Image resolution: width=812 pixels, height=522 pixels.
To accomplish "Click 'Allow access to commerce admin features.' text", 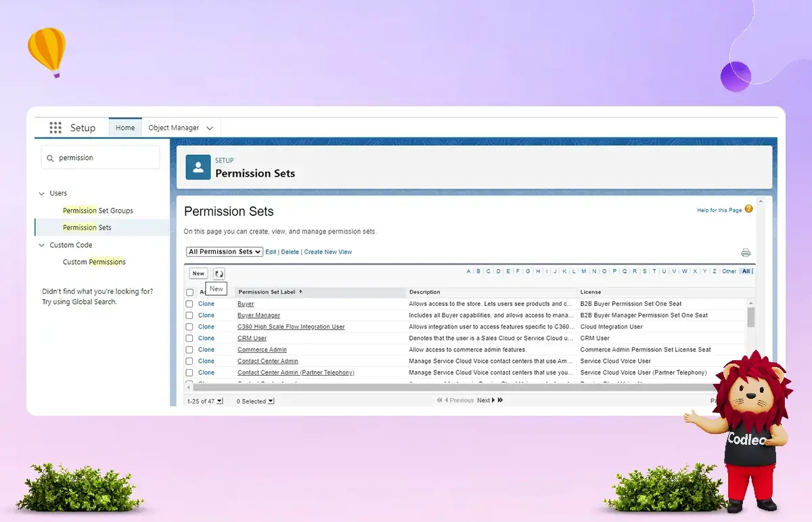I will (468, 350).
